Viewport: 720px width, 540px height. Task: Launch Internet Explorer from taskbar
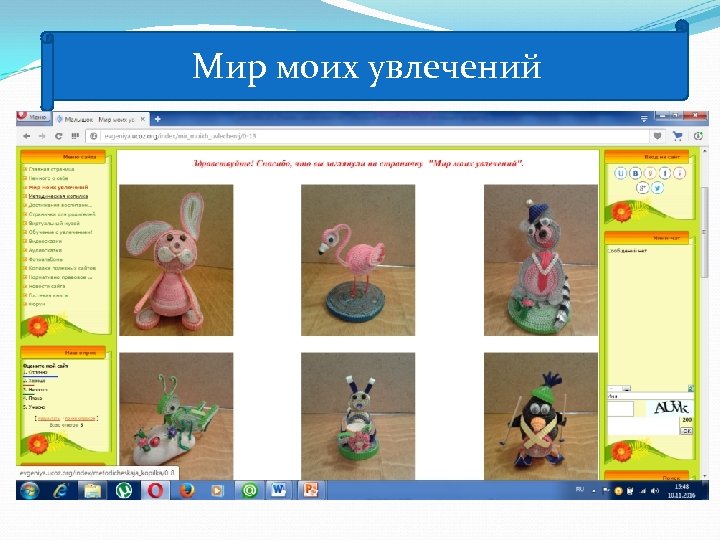60,491
